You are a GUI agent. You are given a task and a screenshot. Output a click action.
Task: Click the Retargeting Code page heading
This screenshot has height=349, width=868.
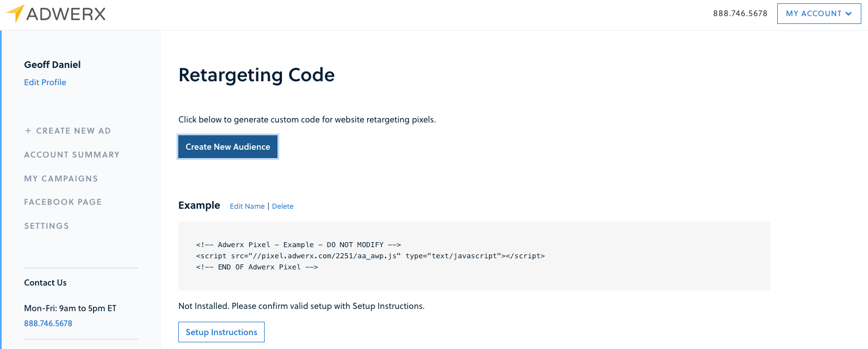[256, 75]
